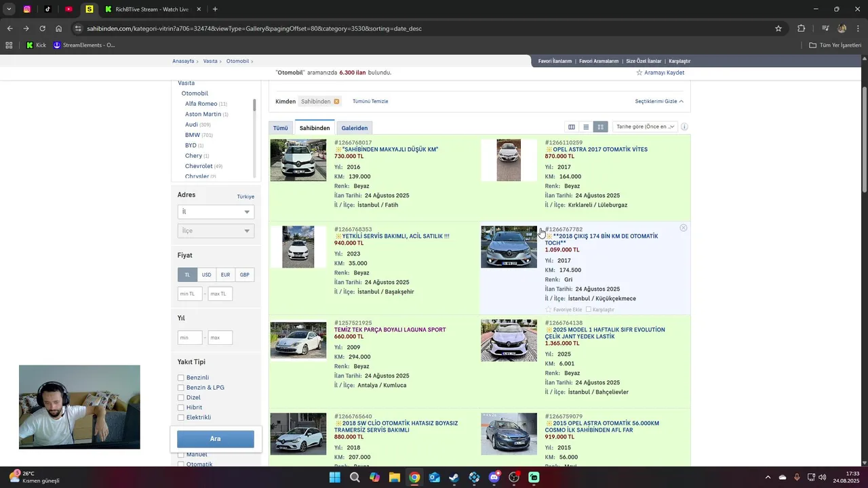Open the Laguna Sport listing thumbnail
Viewport: 868px width, 488px height.
pyautogui.click(x=298, y=340)
